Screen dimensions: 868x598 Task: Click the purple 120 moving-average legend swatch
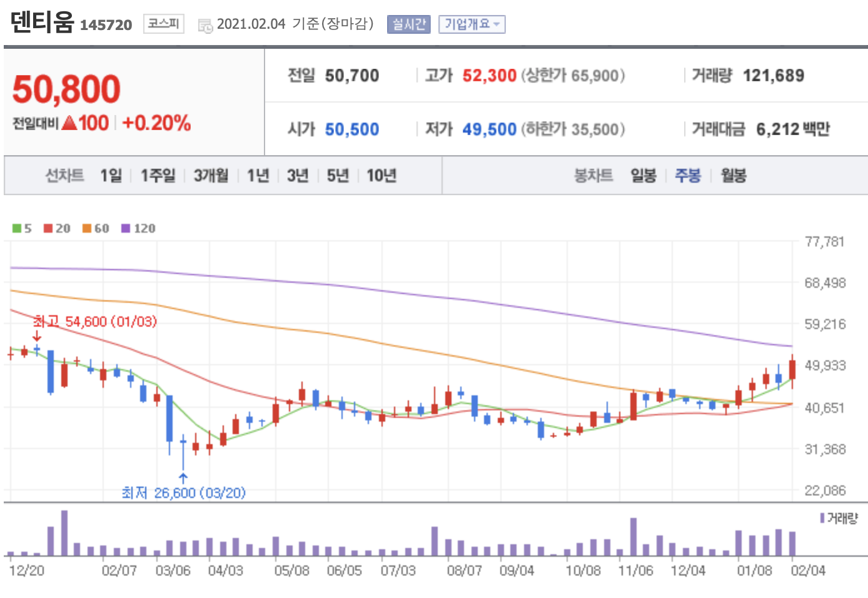point(126,228)
